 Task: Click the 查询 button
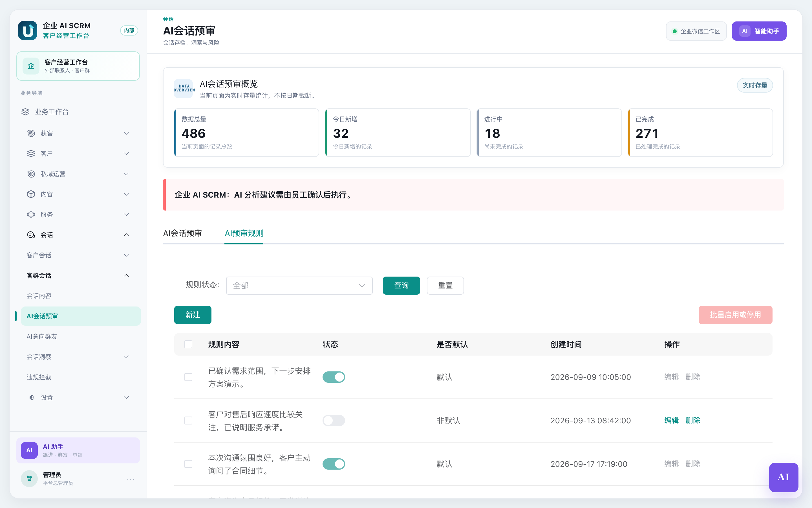pyautogui.click(x=401, y=286)
